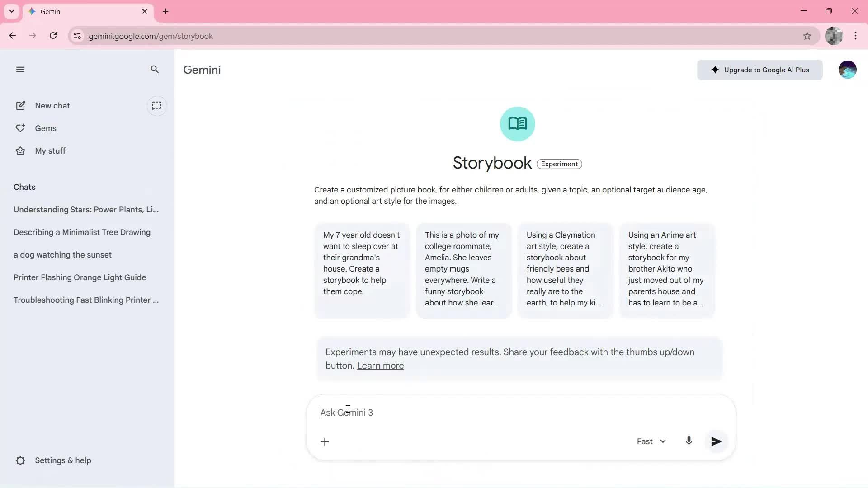Screen dimensions: 868x488
Task: Open the Google account avatar in Gemini
Action: [847, 70]
